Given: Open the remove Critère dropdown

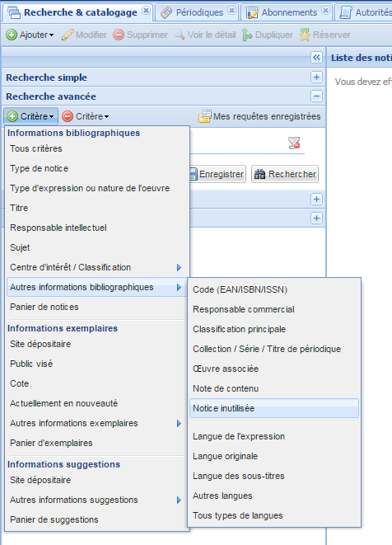Looking at the screenshot, I should (x=86, y=116).
